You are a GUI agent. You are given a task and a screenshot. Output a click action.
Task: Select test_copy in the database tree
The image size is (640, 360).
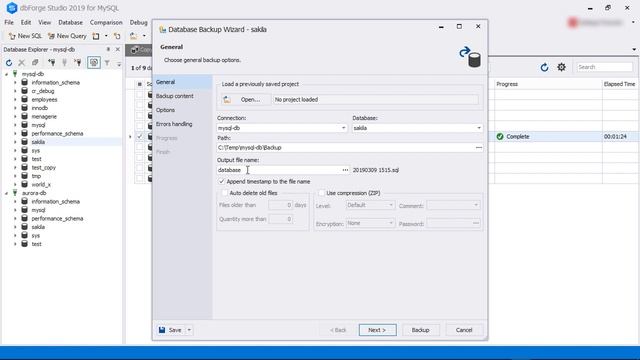pyautogui.click(x=44, y=167)
